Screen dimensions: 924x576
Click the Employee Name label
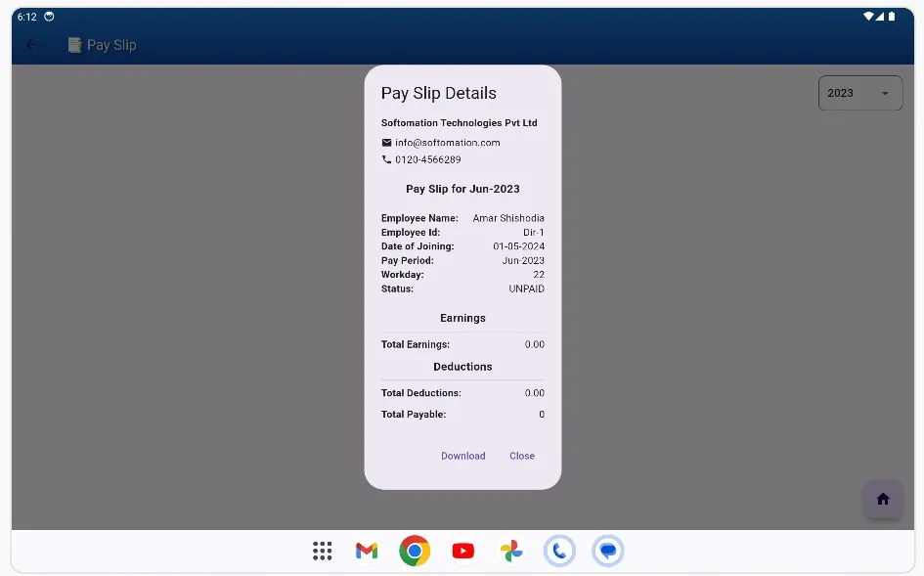(419, 218)
